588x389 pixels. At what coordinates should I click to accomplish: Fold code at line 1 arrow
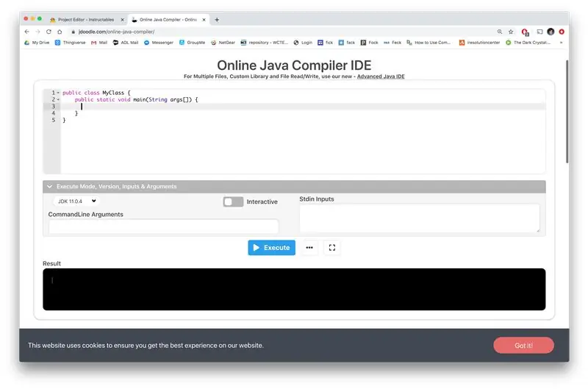[58, 93]
